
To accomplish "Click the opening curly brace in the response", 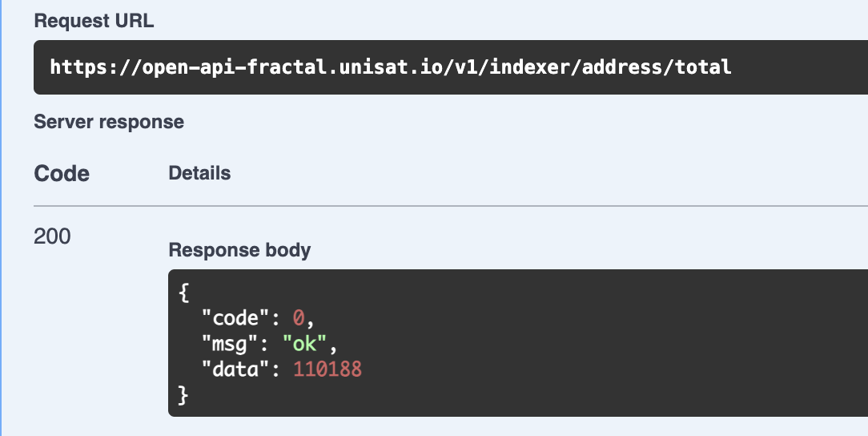I will click(184, 293).
